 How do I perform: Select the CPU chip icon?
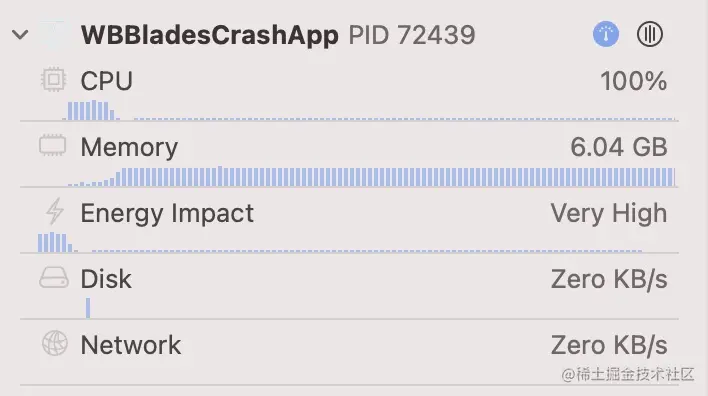(53, 79)
